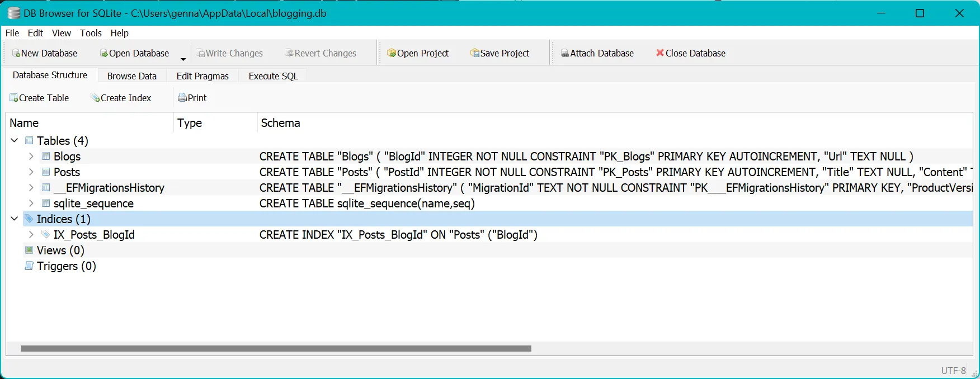Click the Tables group icon
The width and height of the screenshot is (980, 379).
(29, 140)
